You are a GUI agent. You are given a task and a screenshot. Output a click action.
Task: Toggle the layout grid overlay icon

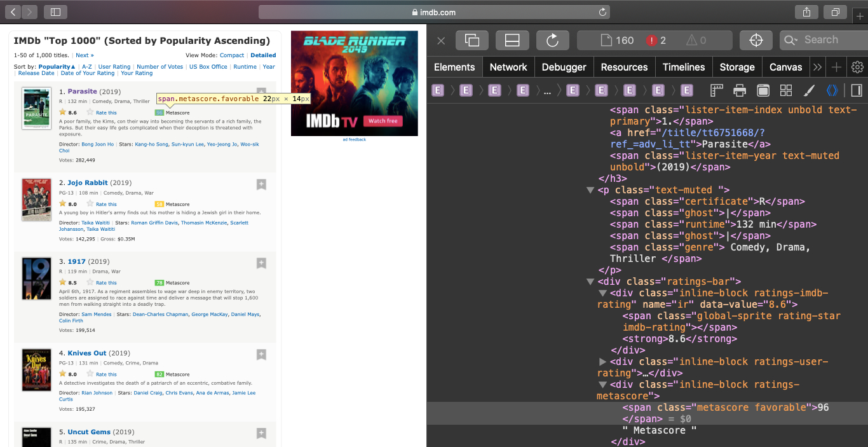pos(786,90)
